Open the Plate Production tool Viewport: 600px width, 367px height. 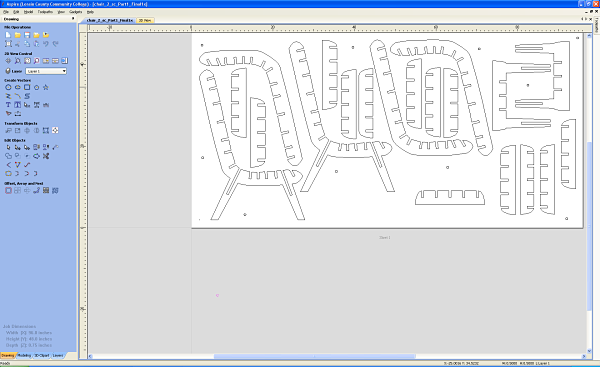coord(55,190)
